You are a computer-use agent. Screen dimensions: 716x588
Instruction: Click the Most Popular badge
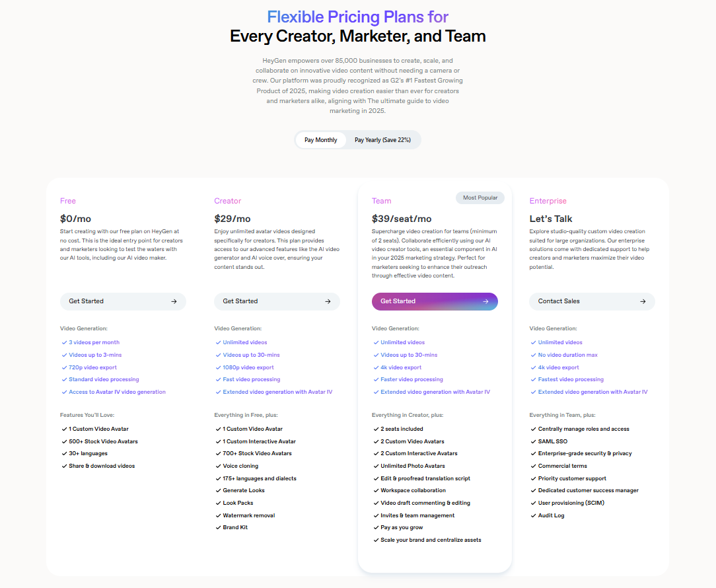480,198
